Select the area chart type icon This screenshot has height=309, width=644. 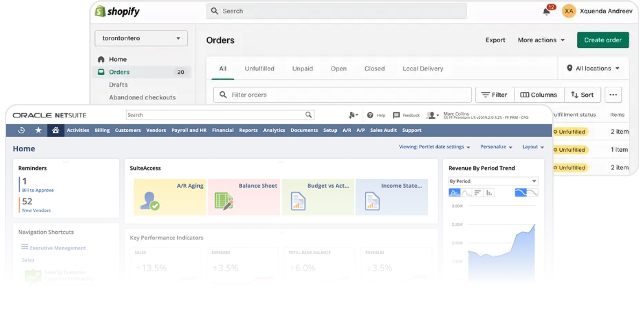point(454,192)
